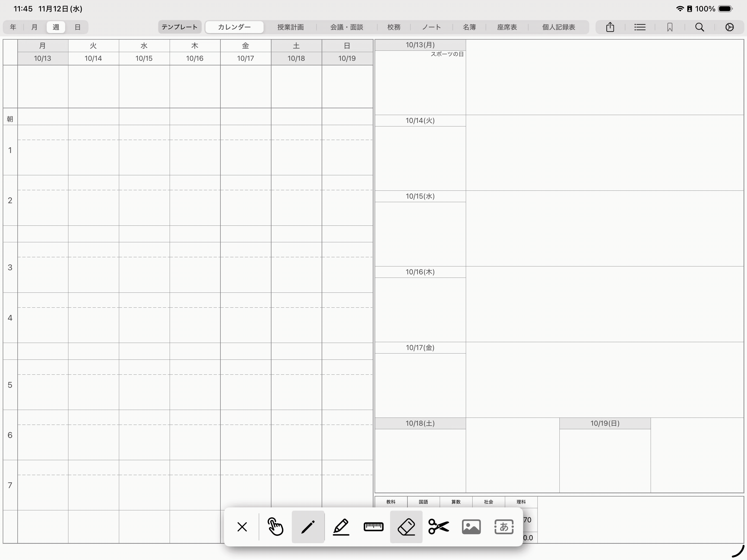
Task: Open the 座席表 tab
Action: [507, 27]
